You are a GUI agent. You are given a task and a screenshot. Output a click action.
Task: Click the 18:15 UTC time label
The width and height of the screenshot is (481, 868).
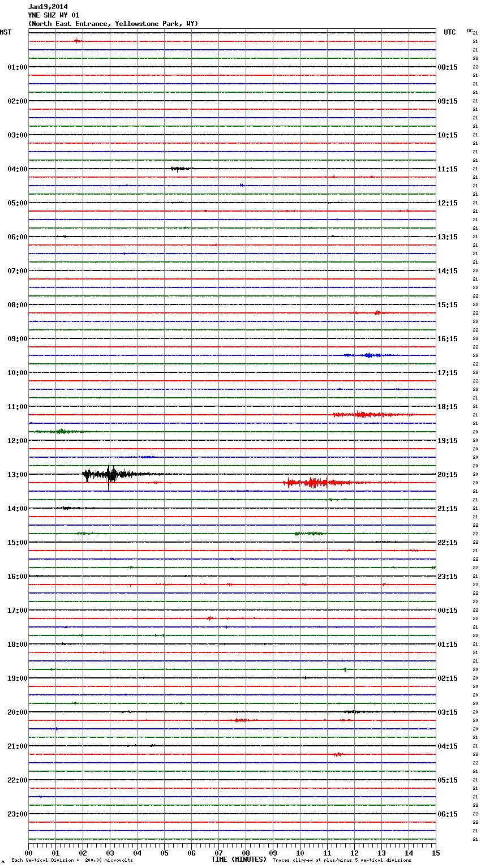pyautogui.click(x=448, y=407)
